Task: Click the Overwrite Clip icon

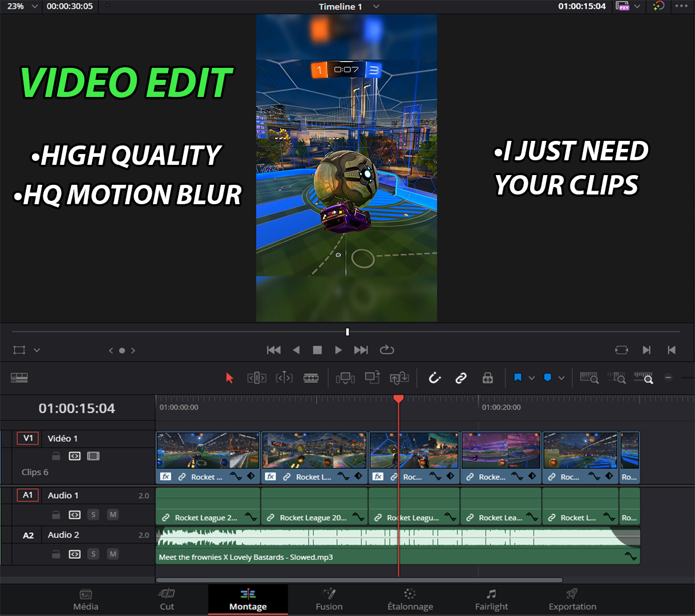Action: click(x=373, y=377)
